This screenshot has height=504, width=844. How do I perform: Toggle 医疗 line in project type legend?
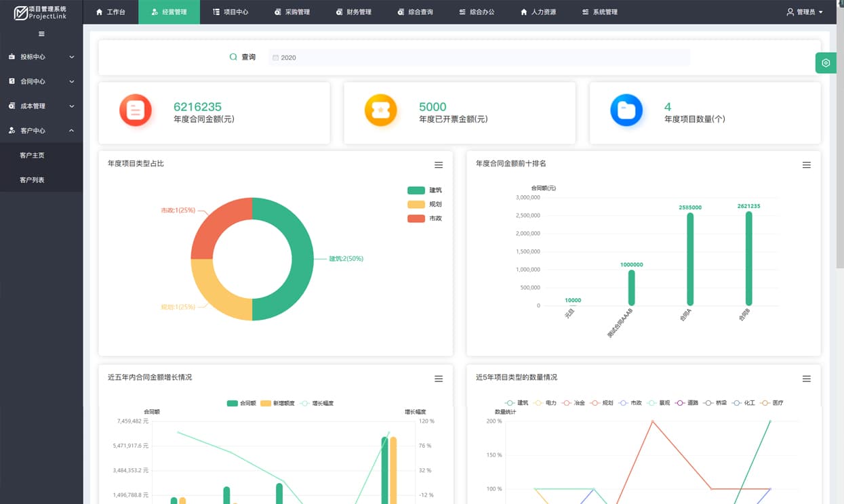[772, 402]
